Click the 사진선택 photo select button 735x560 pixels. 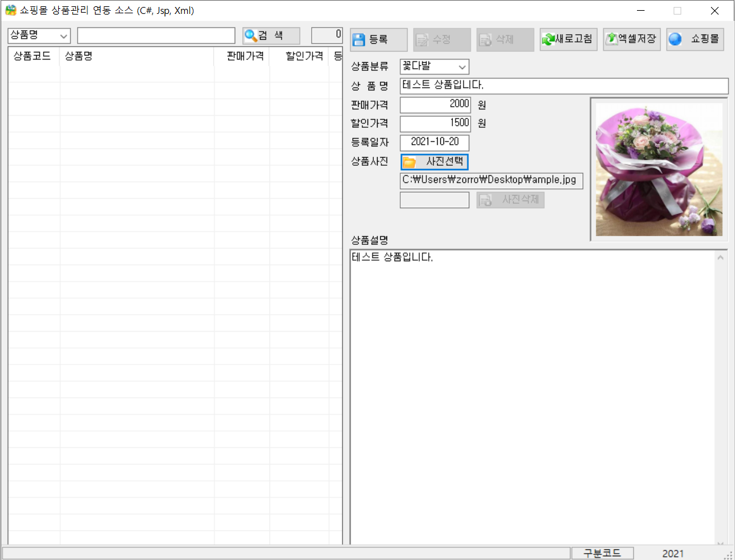point(435,162)
